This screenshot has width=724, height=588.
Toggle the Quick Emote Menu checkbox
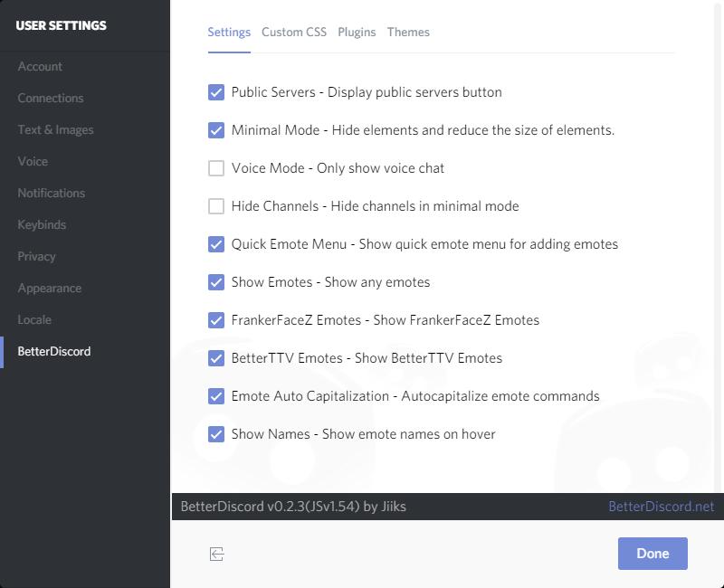click(216, 244)
